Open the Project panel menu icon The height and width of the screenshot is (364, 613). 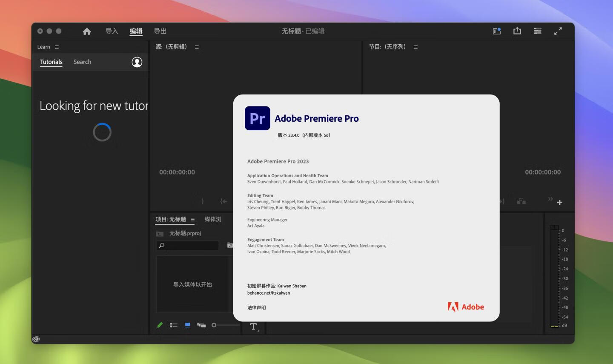[x=192, y=220]
